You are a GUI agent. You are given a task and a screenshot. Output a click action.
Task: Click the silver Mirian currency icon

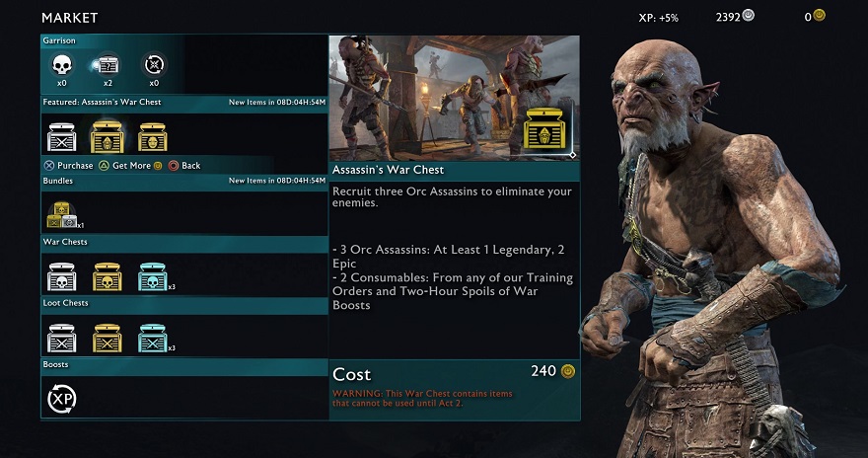[x=748, y=16]
